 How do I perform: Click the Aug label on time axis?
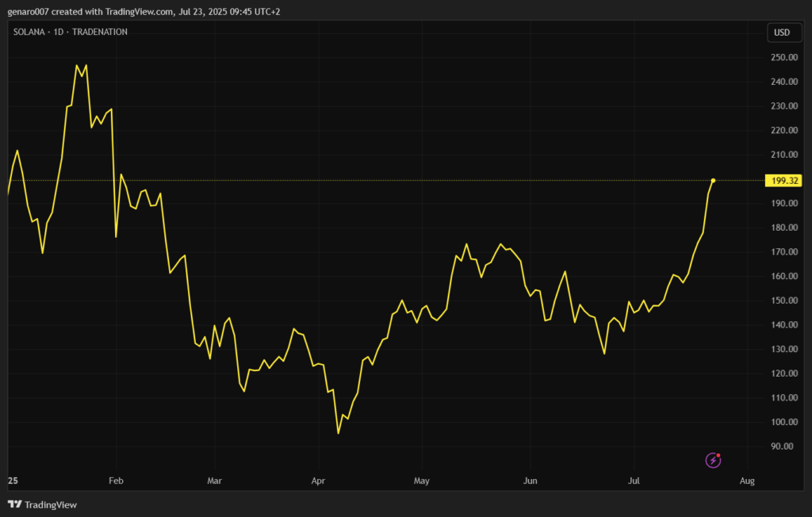[746, 481]
